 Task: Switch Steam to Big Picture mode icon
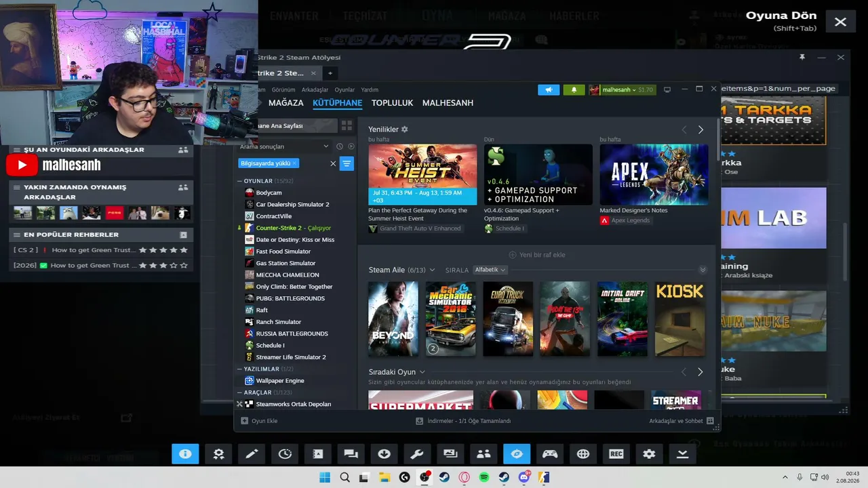click(x=667, y=89)
